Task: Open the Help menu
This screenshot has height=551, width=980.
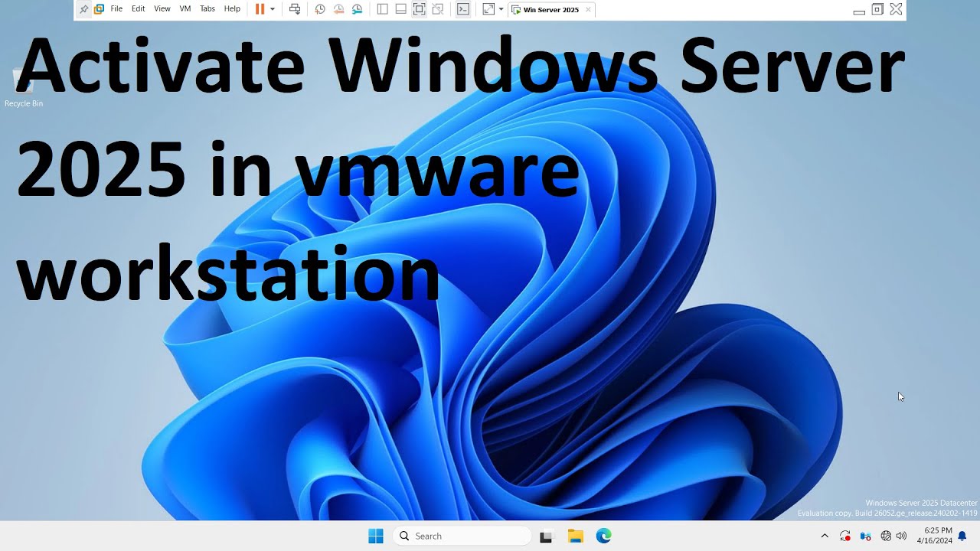Action: pyautogui.click(x=232, y=9)
